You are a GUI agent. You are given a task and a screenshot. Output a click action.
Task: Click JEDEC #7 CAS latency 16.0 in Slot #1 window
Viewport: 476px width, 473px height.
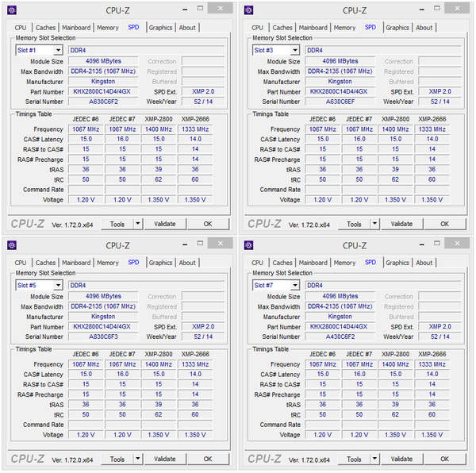coord(122,139)
